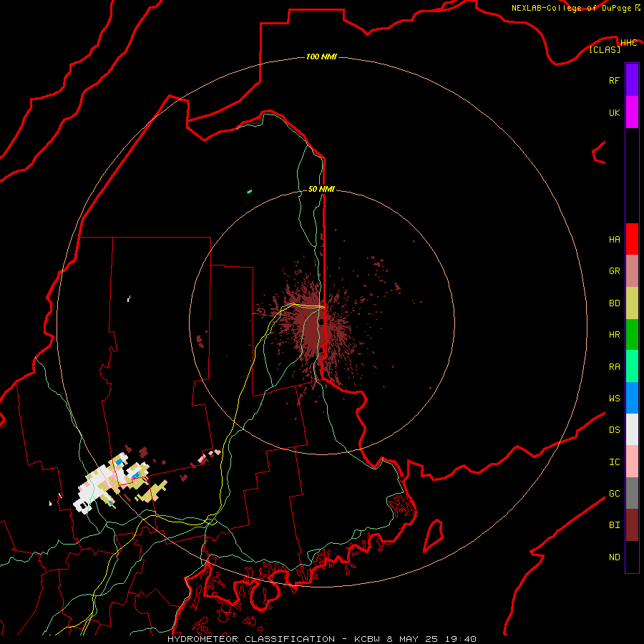Click the BD yellow legend swatch

tap(632, 303)
